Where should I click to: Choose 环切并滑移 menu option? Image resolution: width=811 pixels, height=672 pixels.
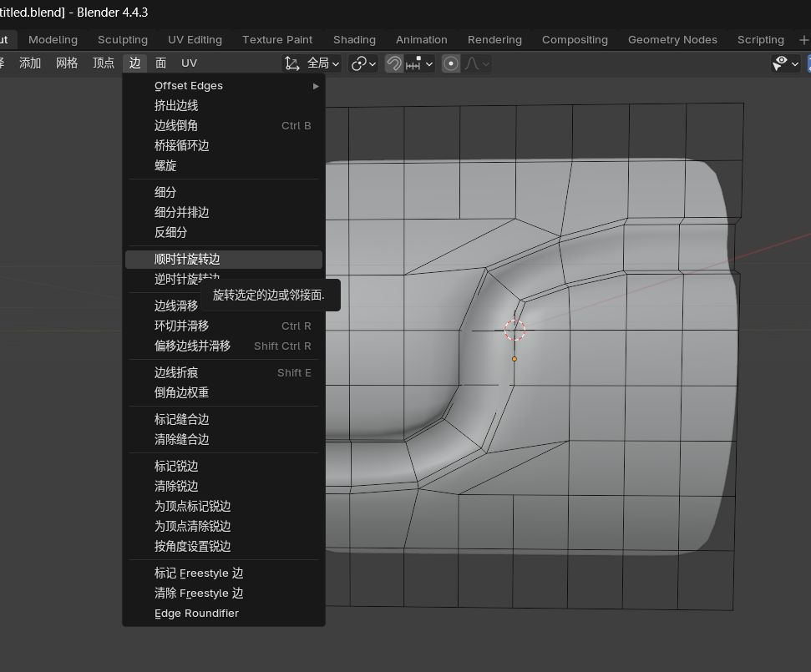coord(182,326)
